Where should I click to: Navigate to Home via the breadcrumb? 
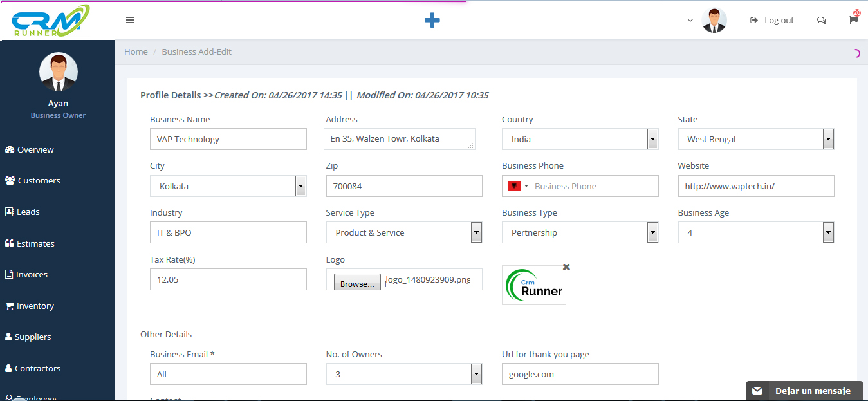136,51
